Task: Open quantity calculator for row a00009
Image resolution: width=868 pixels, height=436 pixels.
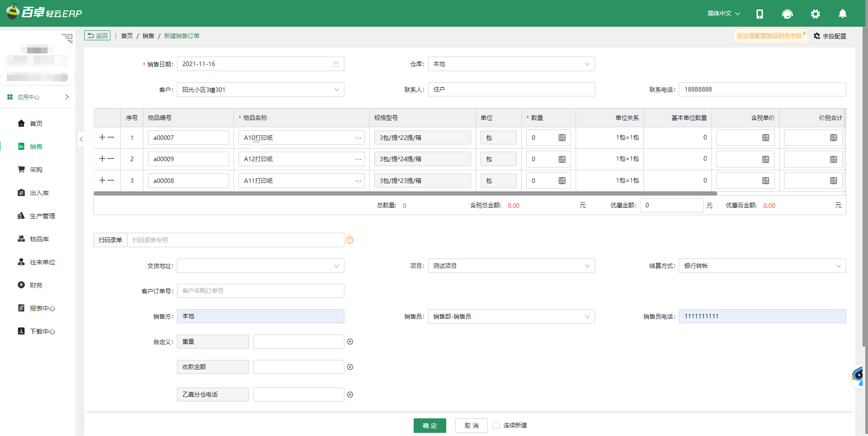Action: 562,159
